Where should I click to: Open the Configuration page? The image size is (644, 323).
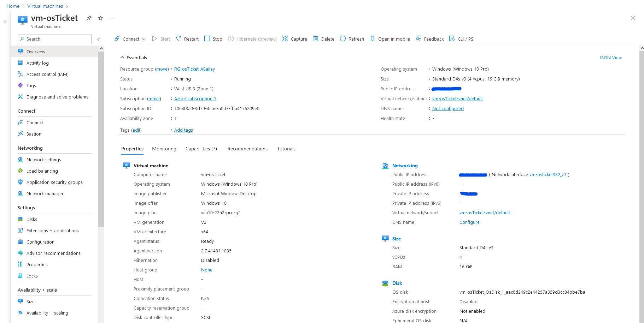pos(54,242)
